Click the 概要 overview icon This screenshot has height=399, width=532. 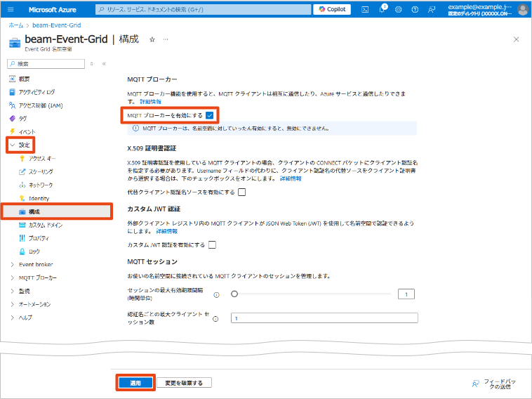click(12, 79)
